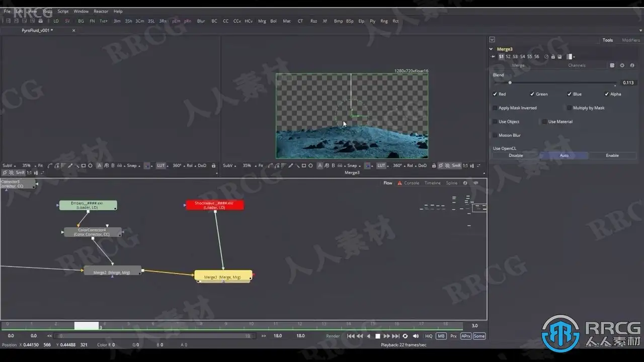Open the left viewer 35% zoom dropdown
644x362 pixels.
(28, 165)
